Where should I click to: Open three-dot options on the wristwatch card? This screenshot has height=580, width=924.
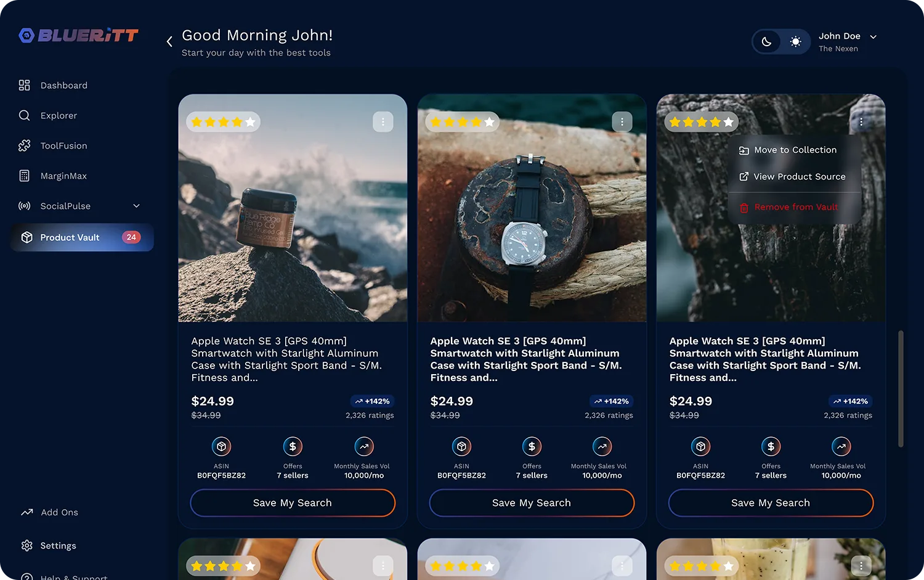click(622, 122)
